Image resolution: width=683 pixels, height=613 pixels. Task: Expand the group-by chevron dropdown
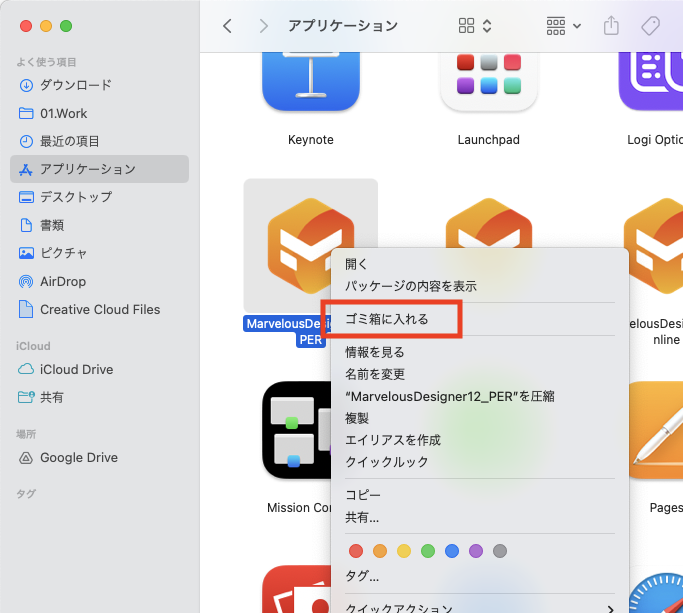pyautogui.click(x=577, y=26)
